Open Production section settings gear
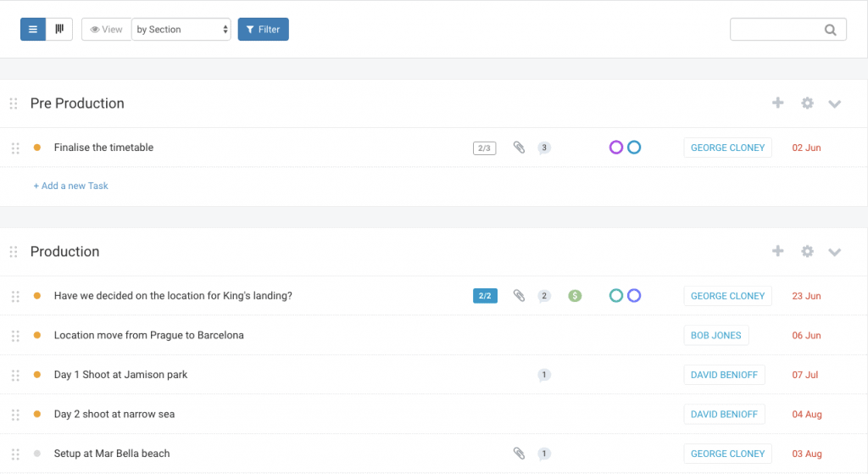The height and width of the screenshot is (474, 868). click(x=807, y=251)
